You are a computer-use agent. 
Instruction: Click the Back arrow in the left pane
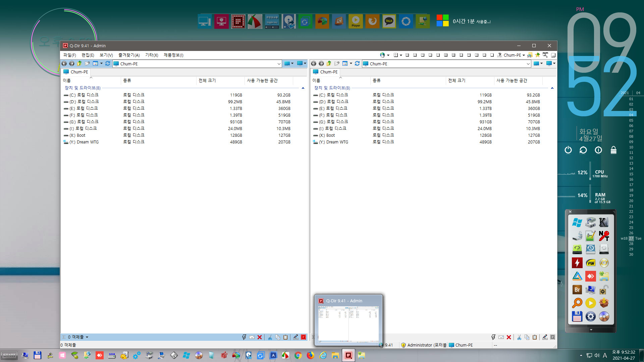(x=64, y=64)
